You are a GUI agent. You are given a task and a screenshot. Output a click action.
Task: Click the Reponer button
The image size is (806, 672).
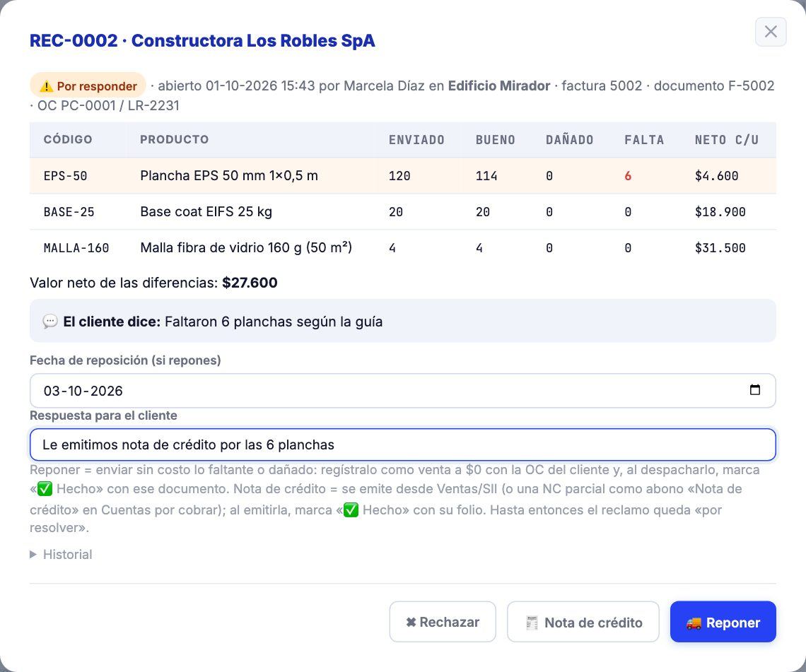pos(723,622)
